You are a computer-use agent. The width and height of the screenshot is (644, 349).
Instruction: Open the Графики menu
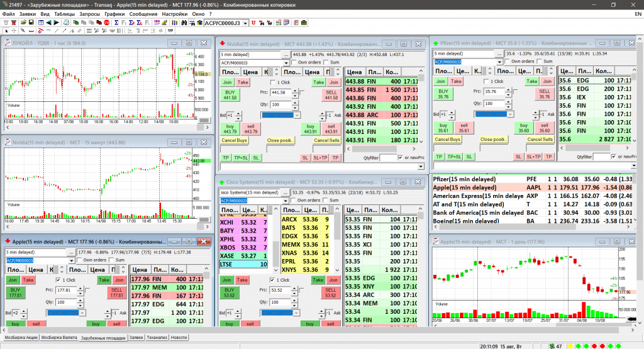point(114,14)
